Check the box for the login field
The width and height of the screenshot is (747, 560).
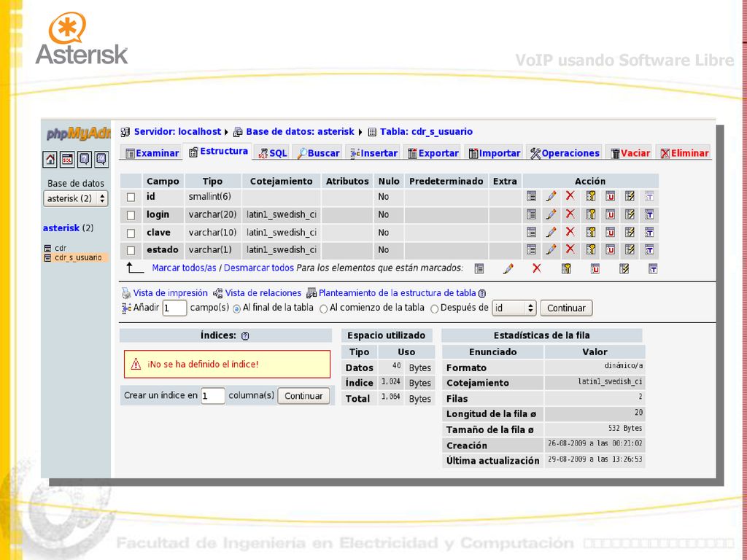(131, 215)
